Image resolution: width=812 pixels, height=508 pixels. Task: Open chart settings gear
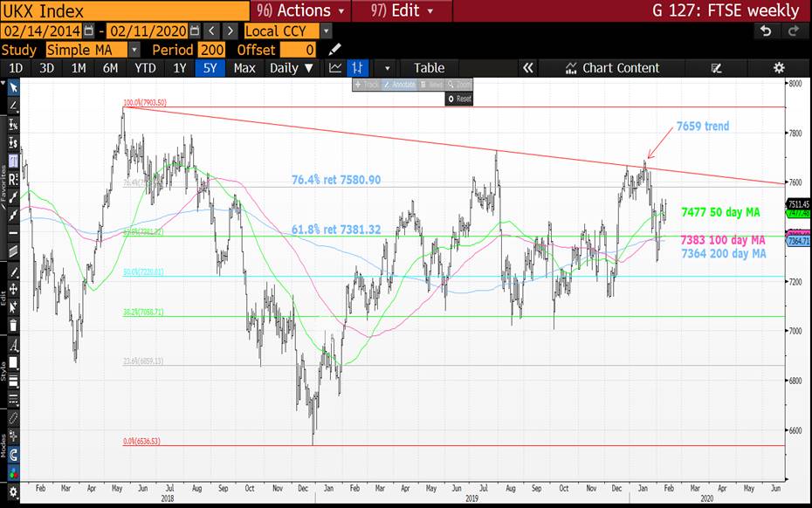778,68
